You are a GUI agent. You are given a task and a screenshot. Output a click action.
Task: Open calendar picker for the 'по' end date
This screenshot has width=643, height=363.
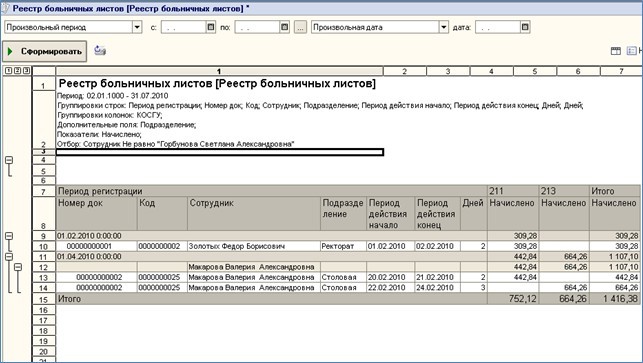click(285, 27)
